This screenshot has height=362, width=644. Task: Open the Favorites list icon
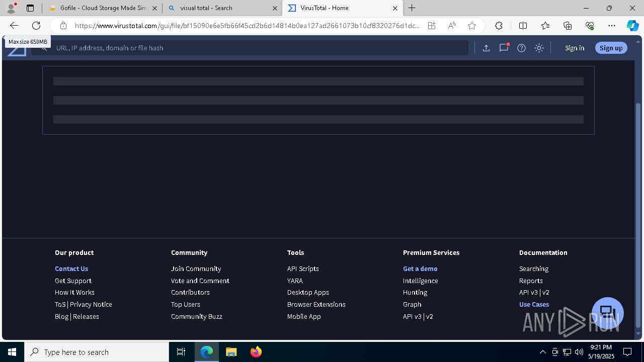pyautogui.click(x=545, y=26)
